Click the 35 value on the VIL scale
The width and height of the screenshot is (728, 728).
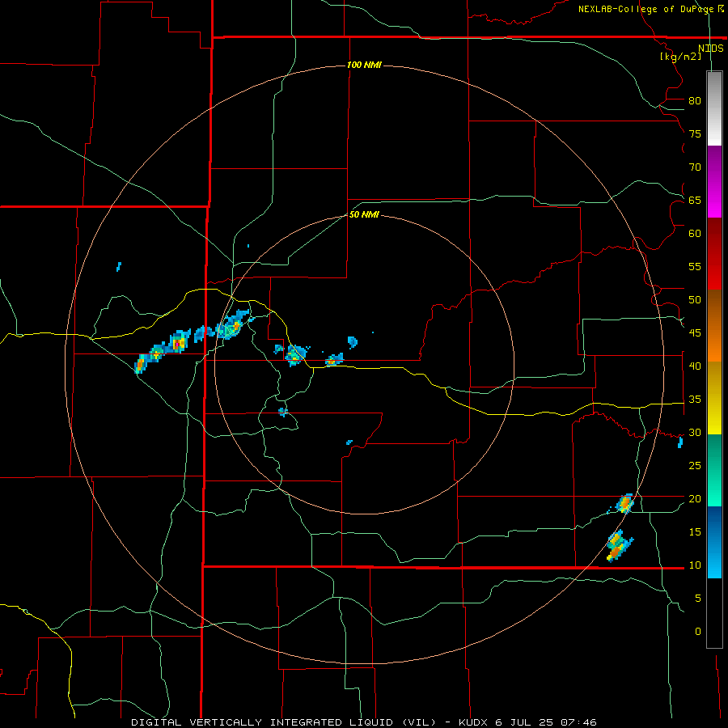(695, 400)
